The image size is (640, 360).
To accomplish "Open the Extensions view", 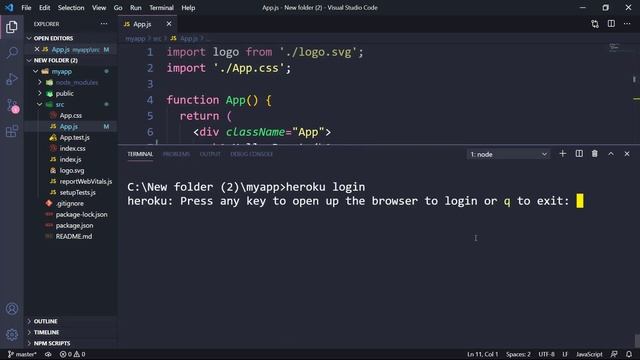I will click(x=12, y=131).
